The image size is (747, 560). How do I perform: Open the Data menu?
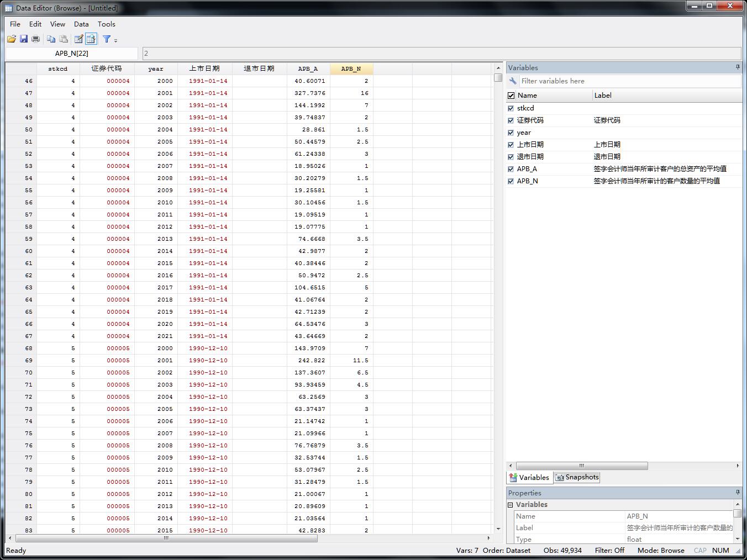pyautogui.click(x=81, y=24)
